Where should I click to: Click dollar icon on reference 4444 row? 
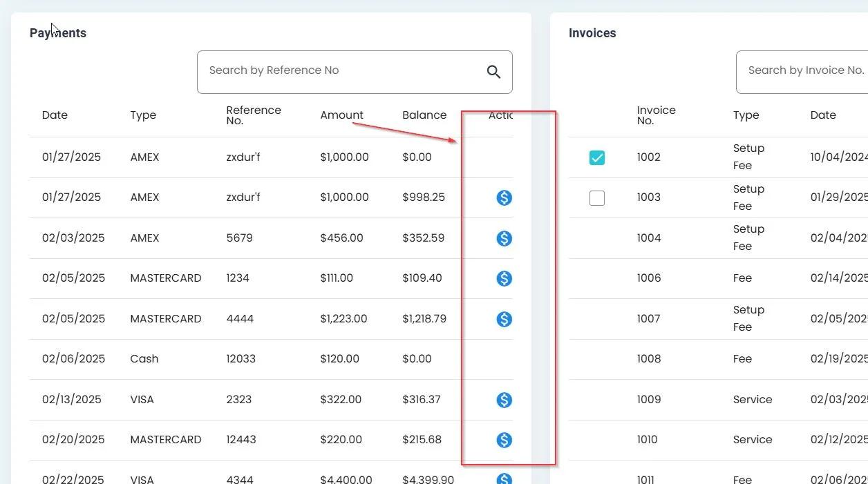(x=504, y=319)
